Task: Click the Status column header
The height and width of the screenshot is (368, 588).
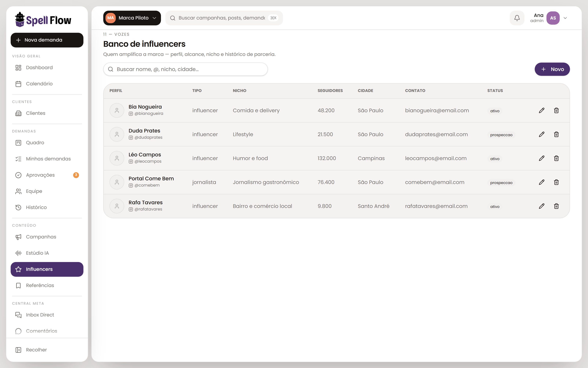Action: (495, 91)
